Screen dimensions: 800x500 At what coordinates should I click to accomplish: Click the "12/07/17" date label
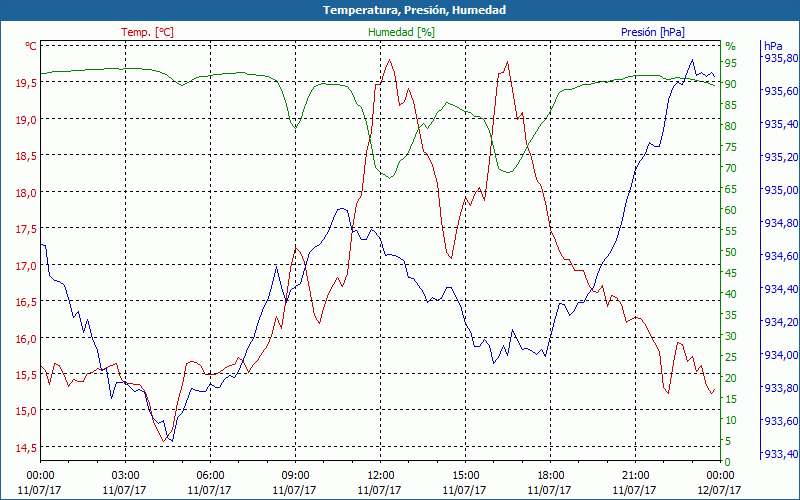pyautogui.click(x=719, y=490)
